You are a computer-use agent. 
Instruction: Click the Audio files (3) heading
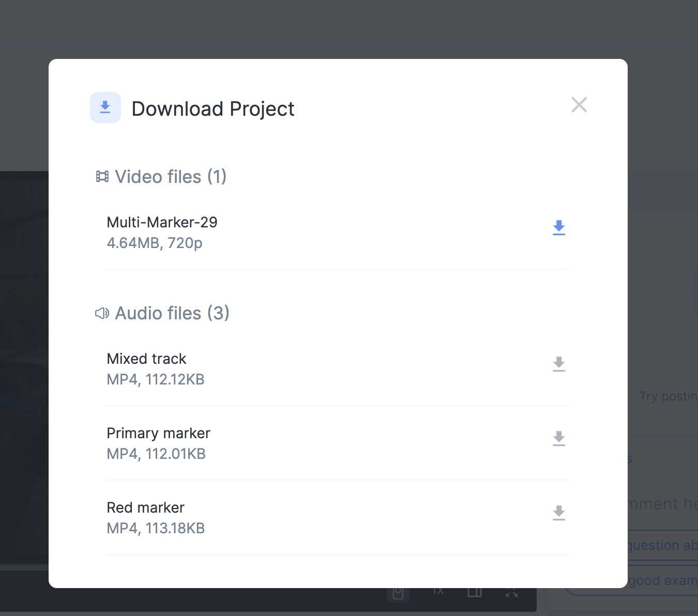click(172, 313)
